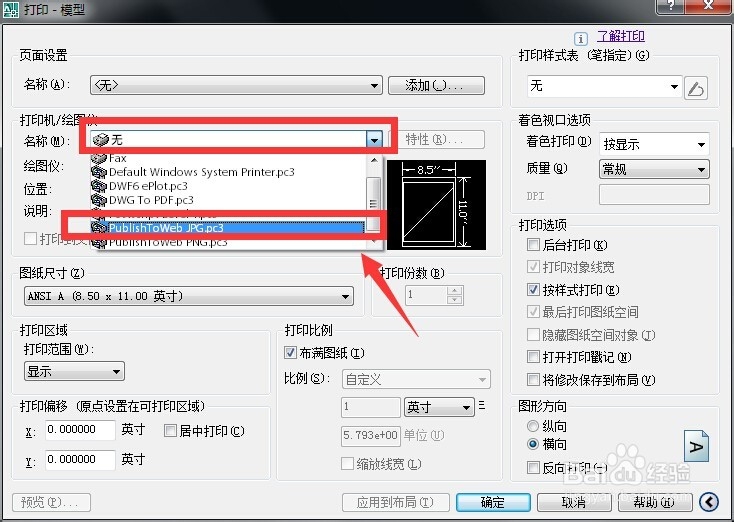
Task: Select PublishToWeb JPG.pc3 in the printer list
Action: 228,228
